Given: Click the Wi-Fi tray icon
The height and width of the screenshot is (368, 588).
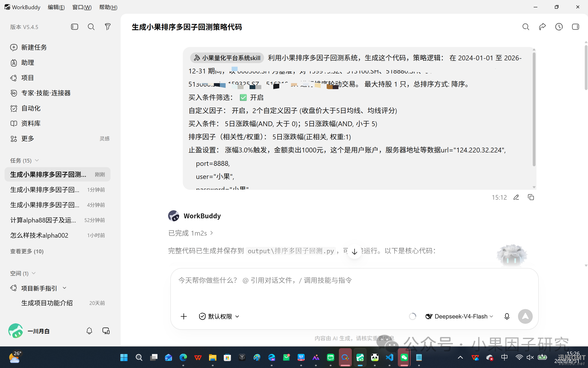Looking at the screenshot, I should coord(519,357).
